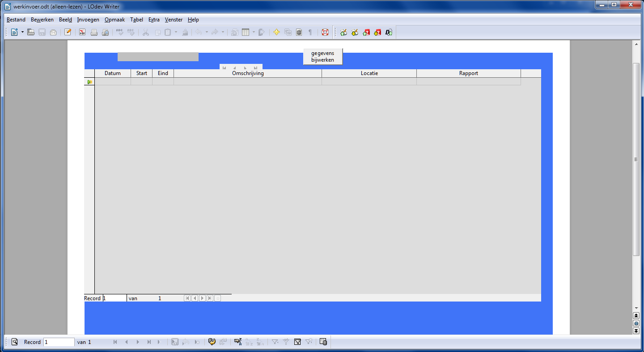Open the Navigator star icon
The image size is (644, 352).
click(x=276, y=32)
